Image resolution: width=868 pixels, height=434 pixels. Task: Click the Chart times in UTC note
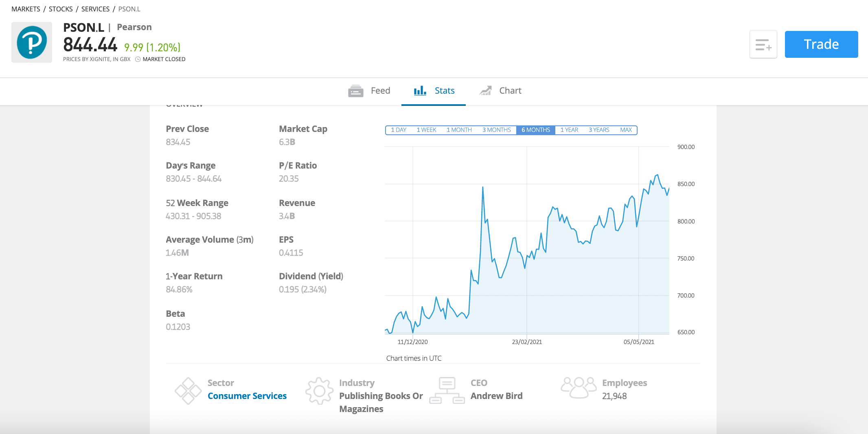(414, 358)
